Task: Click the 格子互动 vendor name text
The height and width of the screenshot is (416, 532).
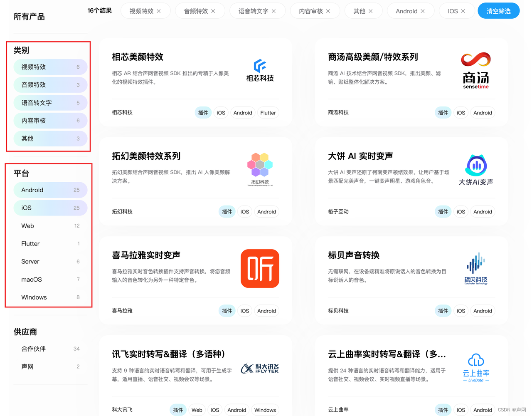Action: pos(338,211)
